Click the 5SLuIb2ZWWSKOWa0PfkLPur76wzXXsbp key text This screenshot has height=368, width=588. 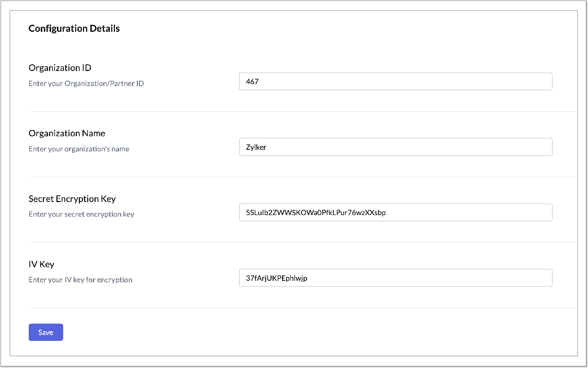click(315, 212)
